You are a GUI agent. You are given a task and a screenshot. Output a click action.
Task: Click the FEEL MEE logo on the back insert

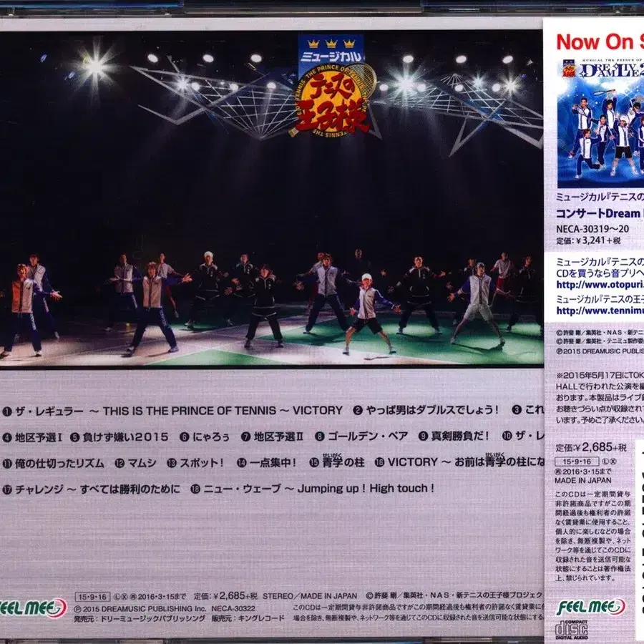tap(33, 608)
